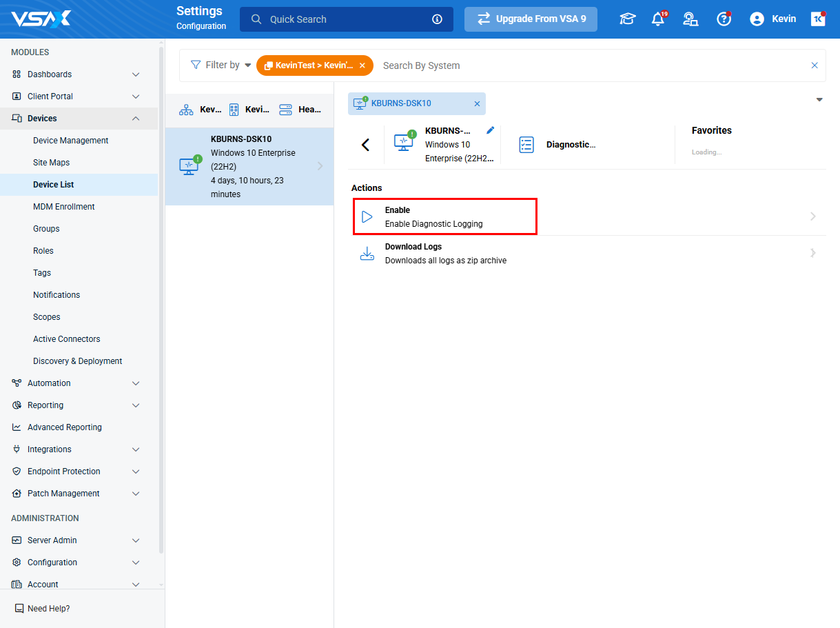Open MDM Enrollment page
The width and height of the screenshot is (840, 628).
pyautogui.click(x=64, y=207)
